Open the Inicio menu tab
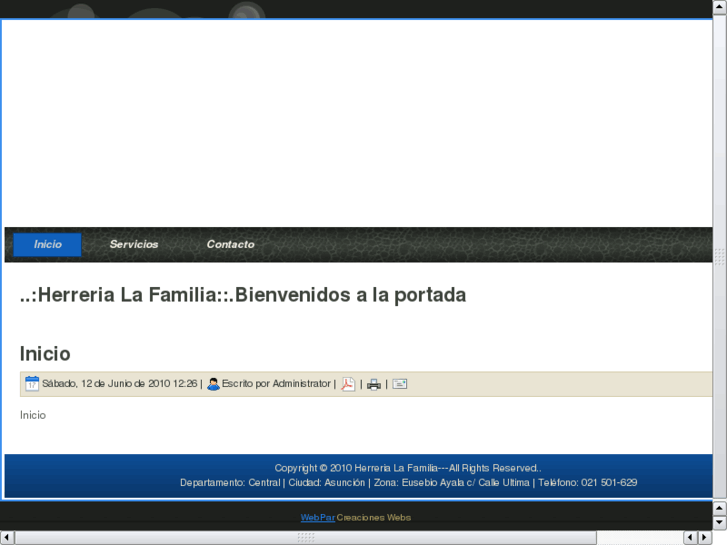Viewport: 727px width, 545px height. (x=47, y=244)
